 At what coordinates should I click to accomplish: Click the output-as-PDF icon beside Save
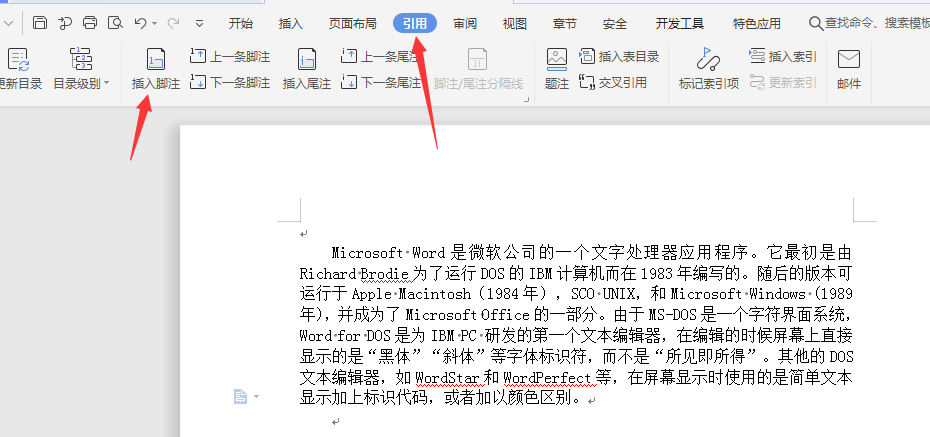[65, 23]
